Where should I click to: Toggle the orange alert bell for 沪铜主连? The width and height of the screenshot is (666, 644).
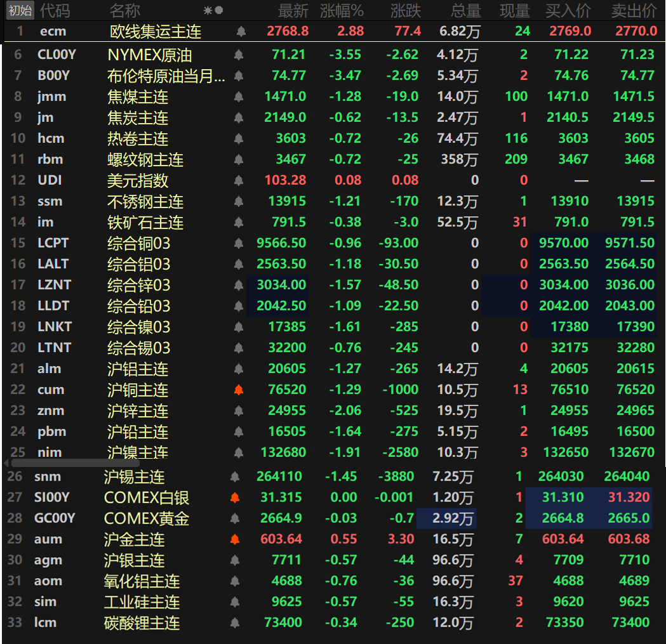tap(239, 390)
